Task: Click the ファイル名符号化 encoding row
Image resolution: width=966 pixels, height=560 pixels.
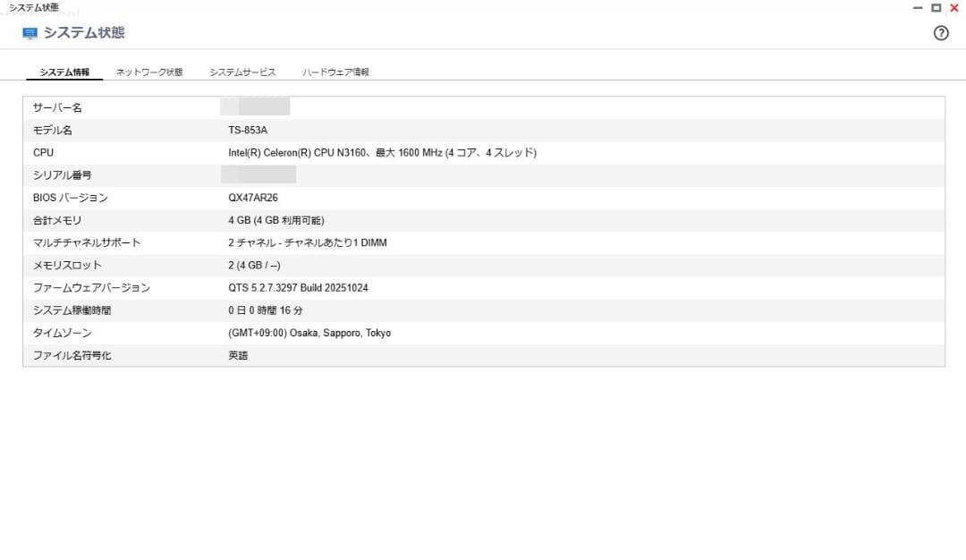Action: [239, 354]
